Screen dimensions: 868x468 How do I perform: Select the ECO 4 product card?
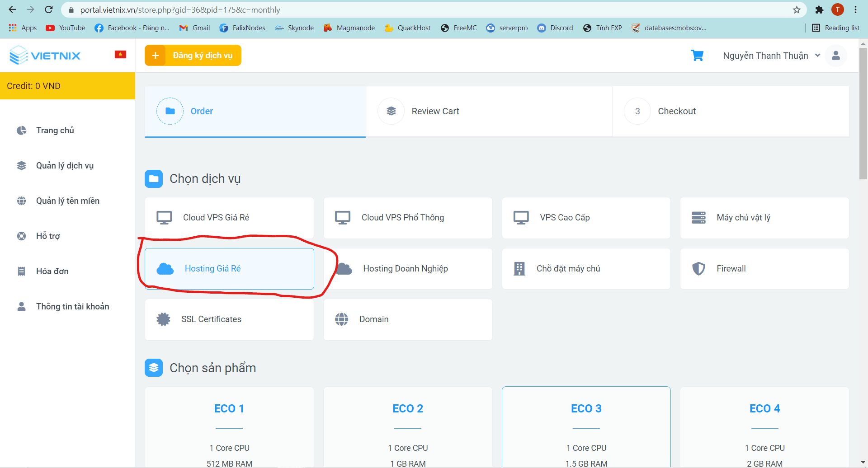click(x=764, y=427)
